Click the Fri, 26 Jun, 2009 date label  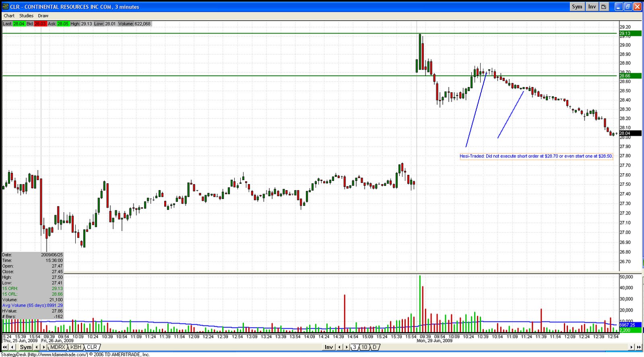(58, 341)
